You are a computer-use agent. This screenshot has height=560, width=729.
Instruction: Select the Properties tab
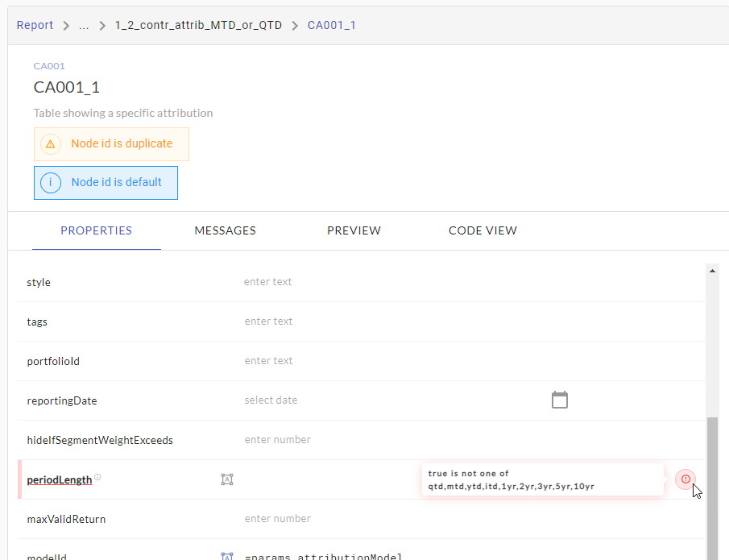click(97, 230)
